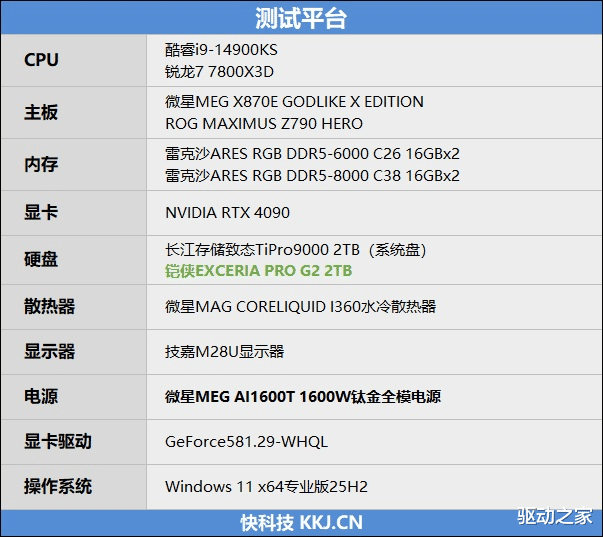603x537 pixels.
Task: Click the DDR5-8000 C38 16GBx2 memory line
Action: coord(312,175)
